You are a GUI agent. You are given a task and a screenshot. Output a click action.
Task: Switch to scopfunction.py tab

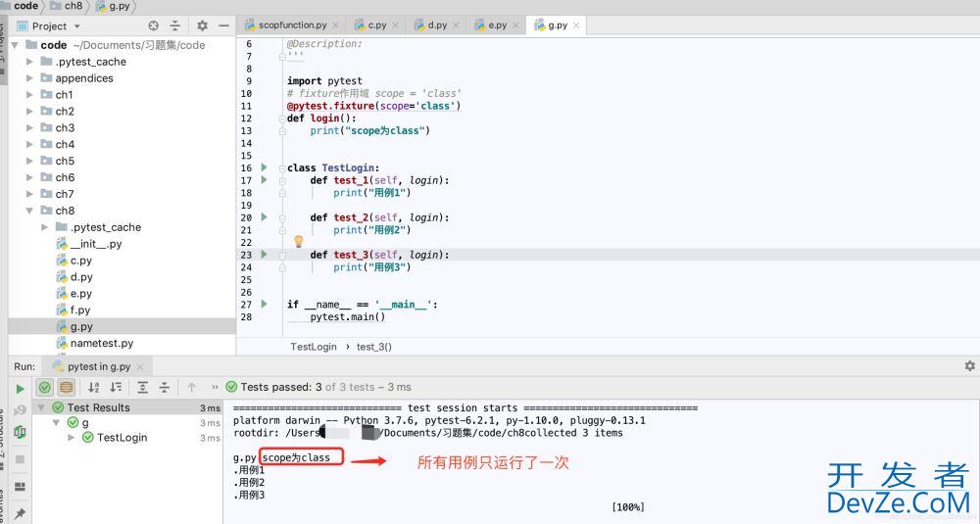[x=292, y=25]
